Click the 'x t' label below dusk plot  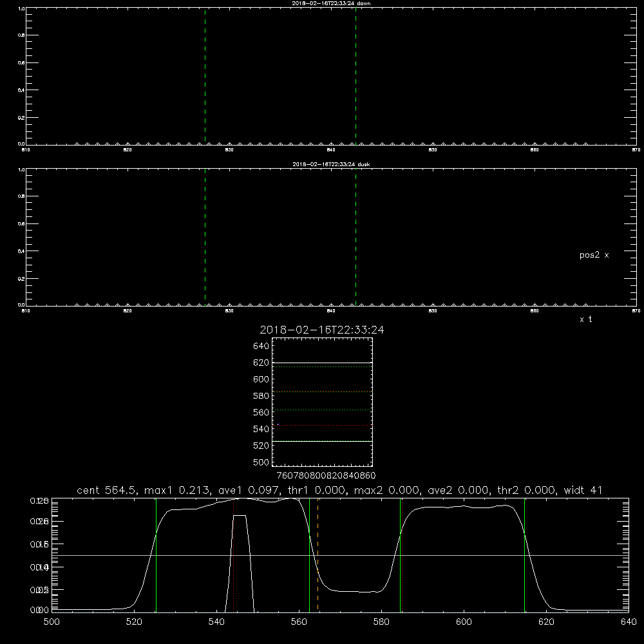(x=585, y=319)
